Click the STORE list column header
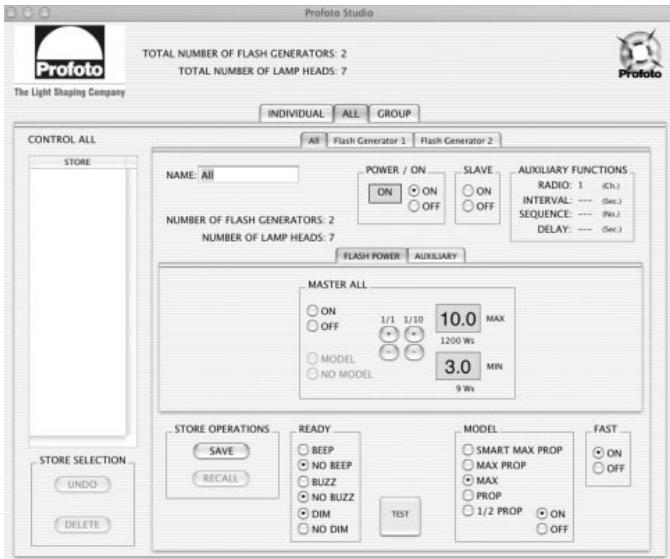This screenshot has width=670, height=559. pyautogui.click(x=77, y=162)
